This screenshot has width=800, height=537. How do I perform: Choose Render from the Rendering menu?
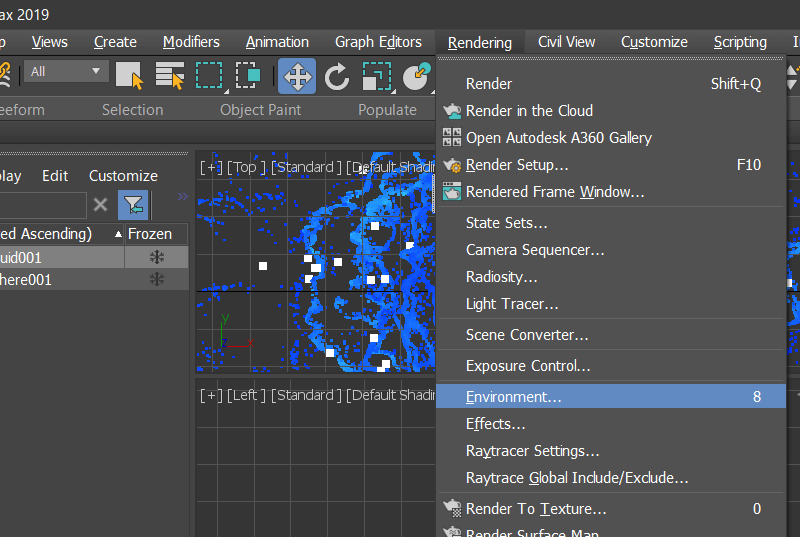tap(611, 84)
